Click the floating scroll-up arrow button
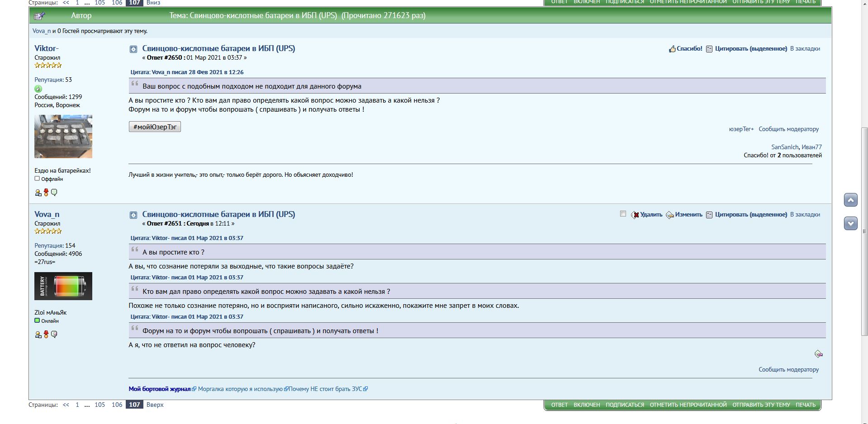 click(x=850, y=200)
